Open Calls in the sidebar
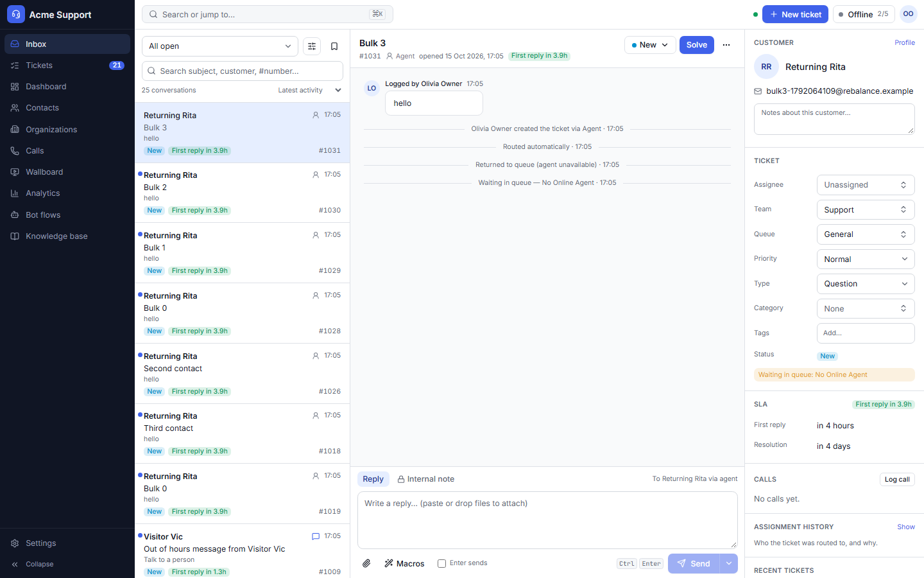924x578 pixels. coord(67,151)
